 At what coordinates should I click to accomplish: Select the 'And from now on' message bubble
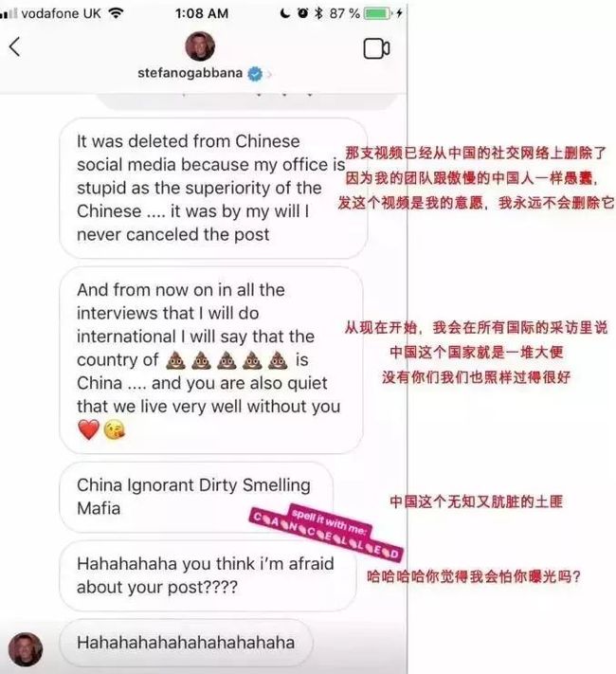pyautogui.click(x=211, y=360)
